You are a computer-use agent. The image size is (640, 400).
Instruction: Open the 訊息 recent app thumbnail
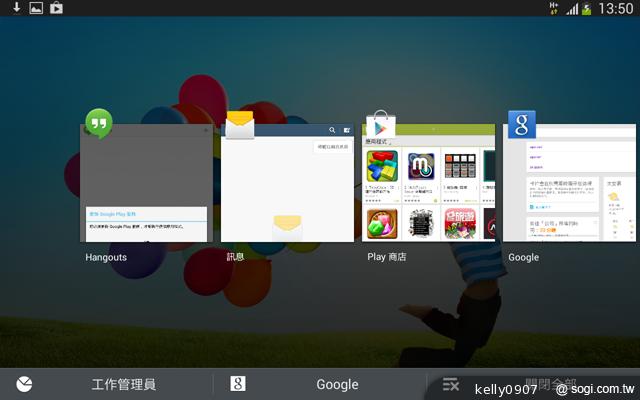pos(287,183)
